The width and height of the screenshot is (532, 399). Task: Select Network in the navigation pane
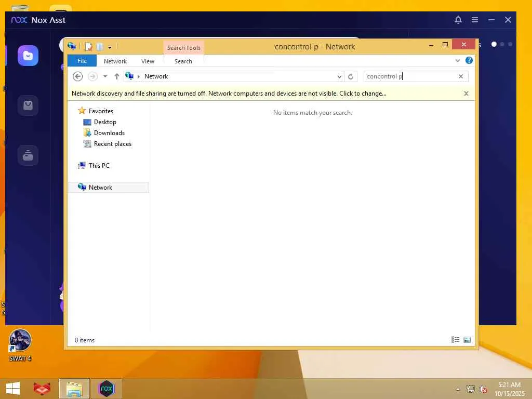point(109,187)
